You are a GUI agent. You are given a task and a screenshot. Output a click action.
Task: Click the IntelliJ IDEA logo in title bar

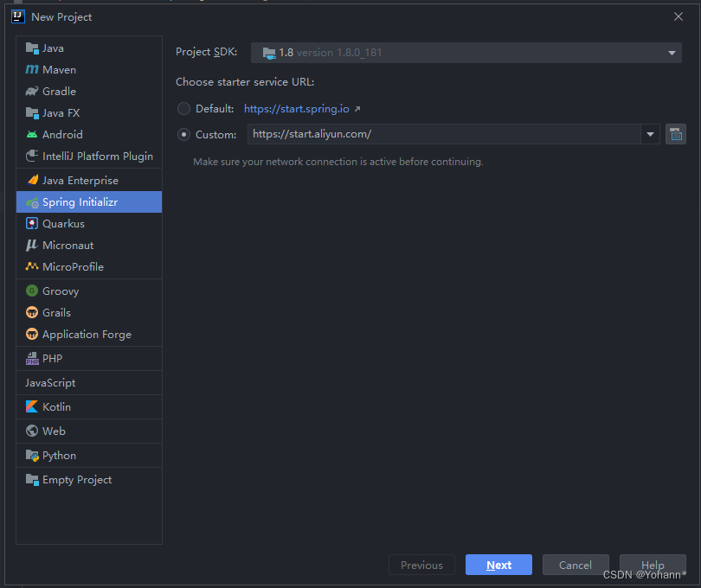(x=18, y=16)
